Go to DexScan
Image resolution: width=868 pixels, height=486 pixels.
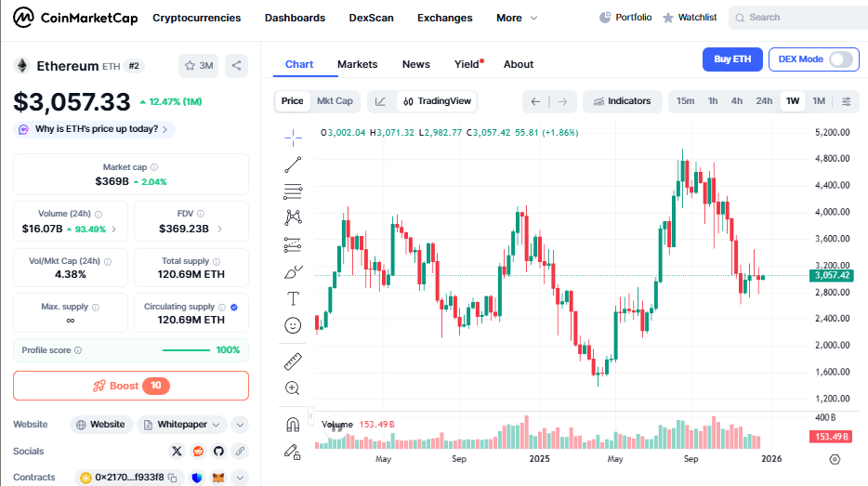coord(371,18)
